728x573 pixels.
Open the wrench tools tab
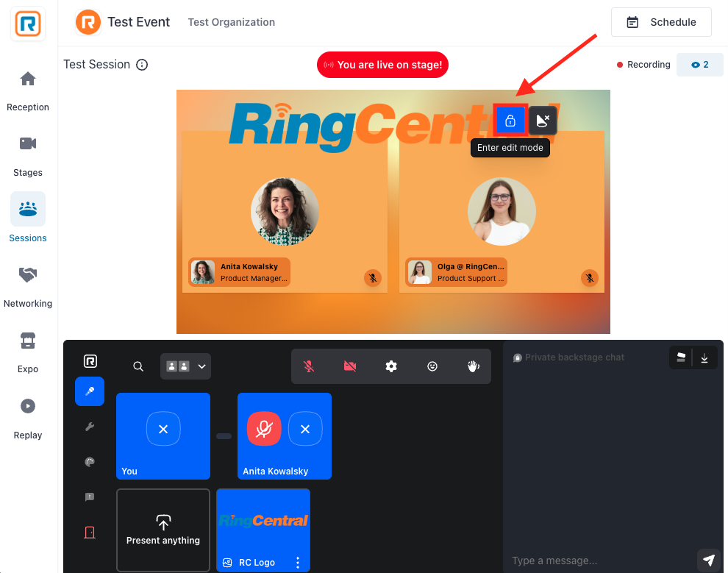pos(90,427)
